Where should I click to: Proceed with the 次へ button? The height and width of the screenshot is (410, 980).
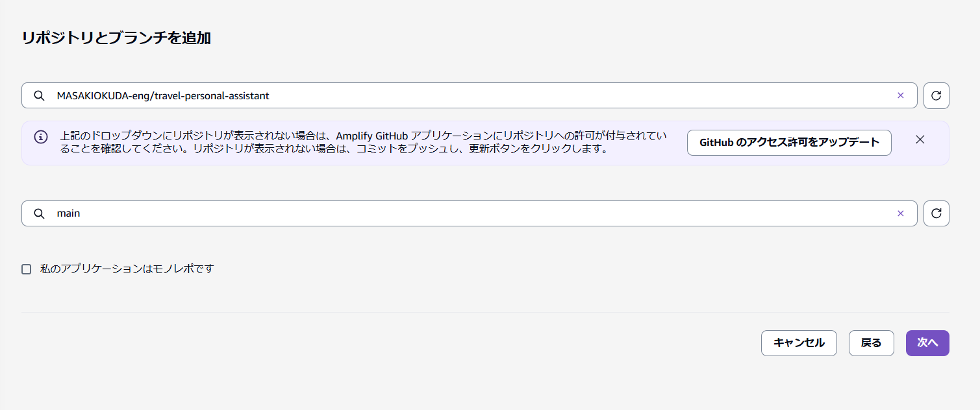[x=927, y=343]
